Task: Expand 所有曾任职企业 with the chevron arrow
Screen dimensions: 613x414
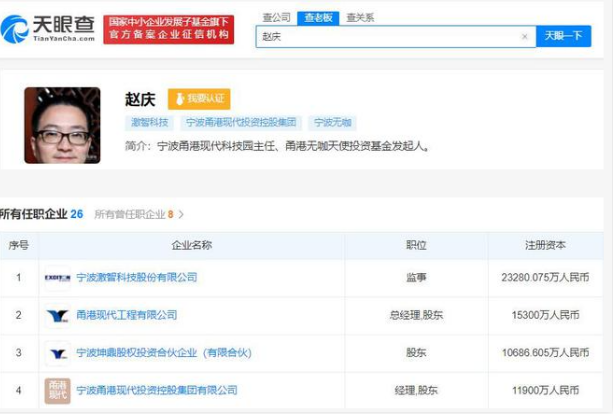Action: coord(181,214)
